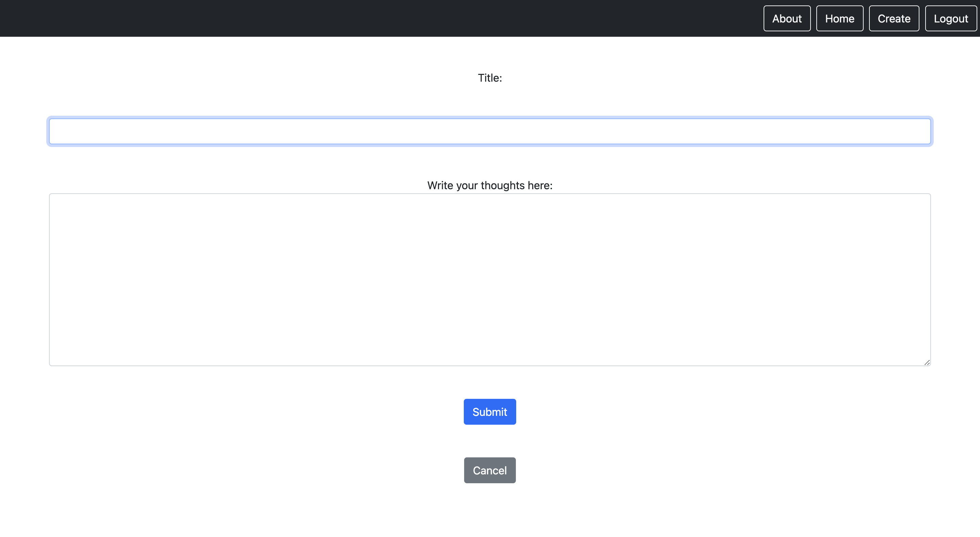Viewport: 980px width, 537px height.
Task: Log out using the Logout button
Action: point(950,18)
